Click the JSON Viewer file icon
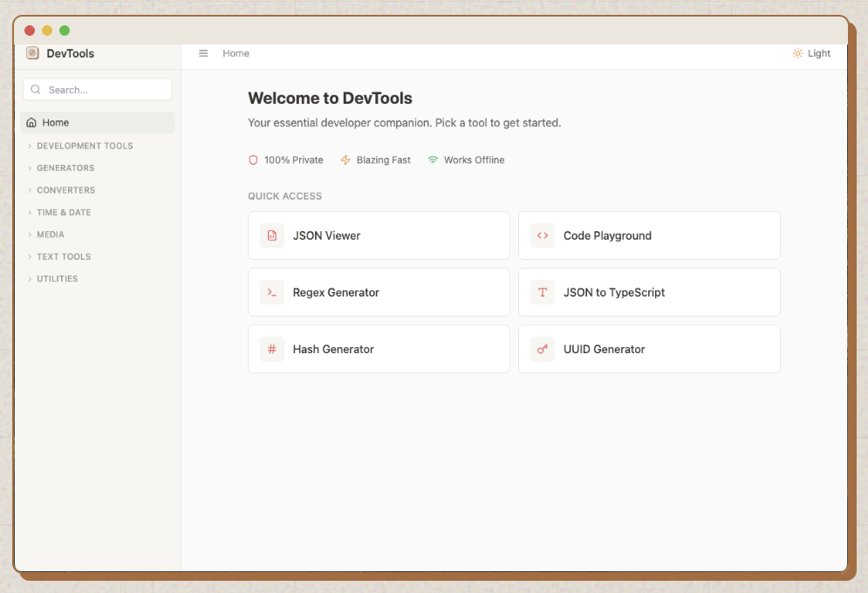 click(272, 235)
